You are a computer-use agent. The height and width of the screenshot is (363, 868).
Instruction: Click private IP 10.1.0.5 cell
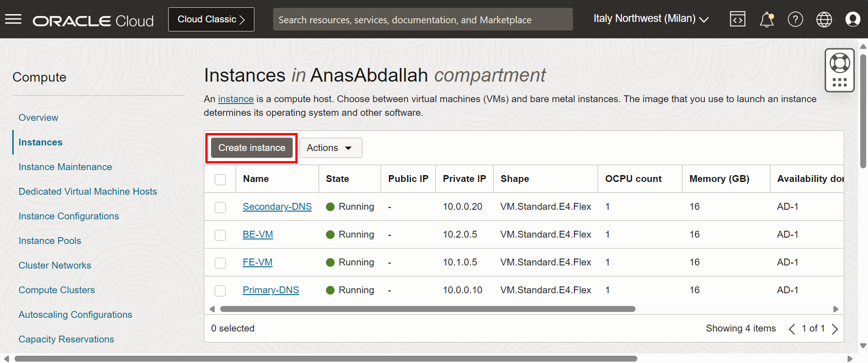(460, 262)
